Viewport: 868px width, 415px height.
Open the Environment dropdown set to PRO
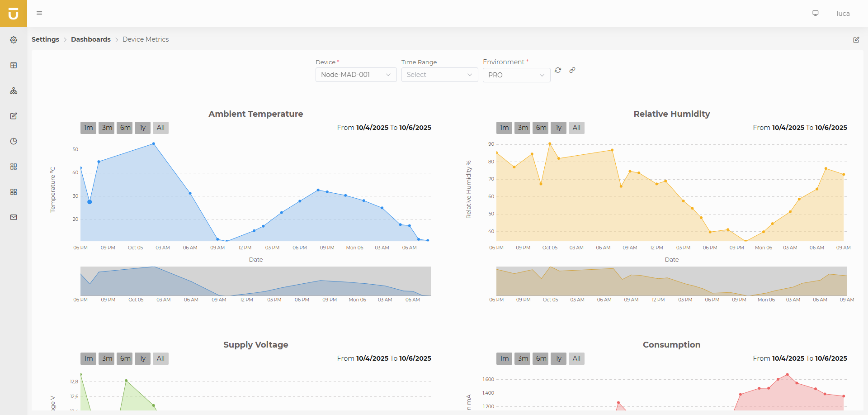[516, 75]
